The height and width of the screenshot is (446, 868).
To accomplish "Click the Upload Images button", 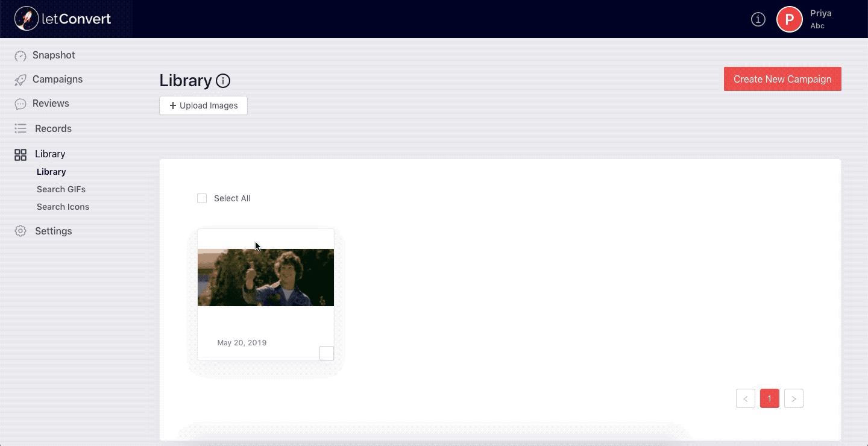I will tap(203, 105).
